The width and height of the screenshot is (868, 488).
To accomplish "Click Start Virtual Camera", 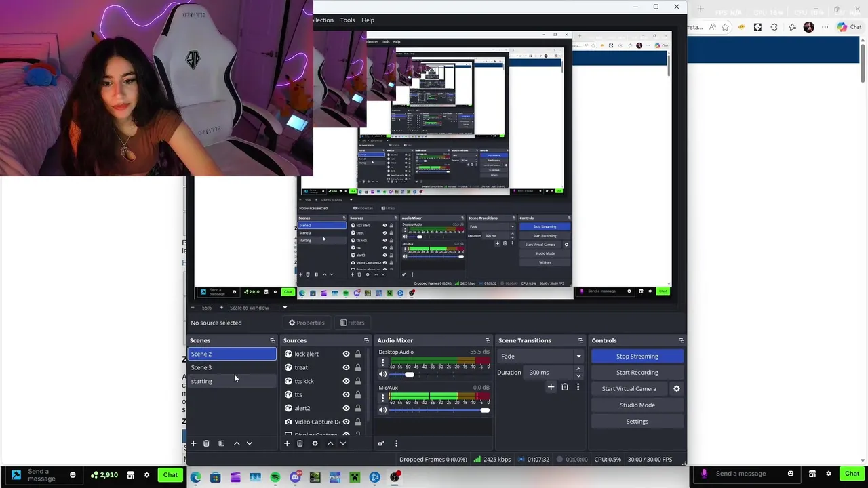I will click(629, 389).
